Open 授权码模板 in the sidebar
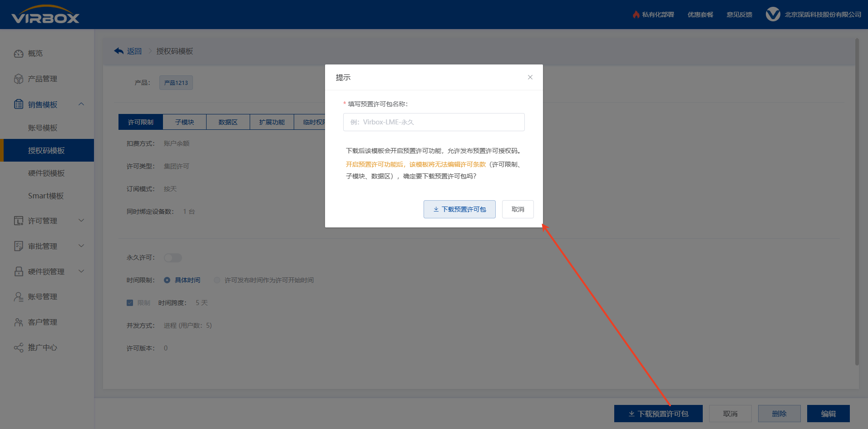This screenshot has height=429, width=868. click(x=47, y=150)
